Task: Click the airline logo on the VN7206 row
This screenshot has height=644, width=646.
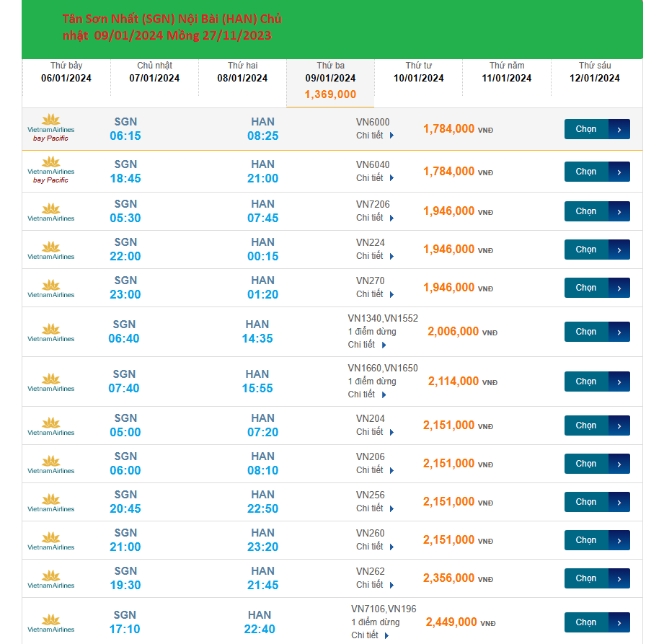Action: (x=50, y=211)
